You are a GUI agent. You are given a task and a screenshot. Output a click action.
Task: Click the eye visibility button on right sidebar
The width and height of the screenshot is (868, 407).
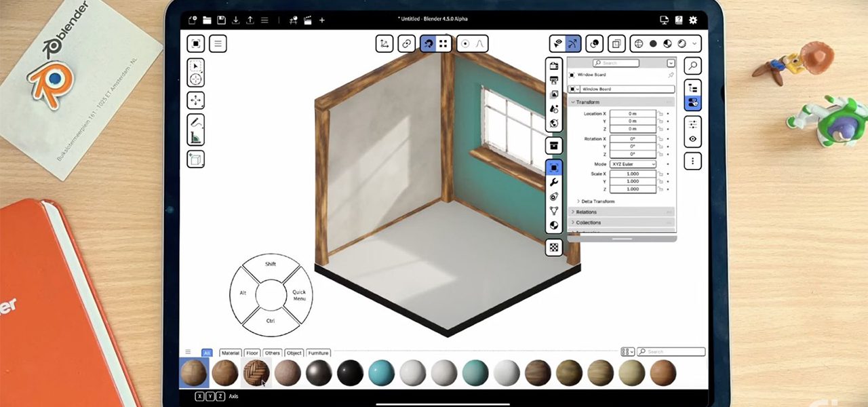(x=692, y=139)
